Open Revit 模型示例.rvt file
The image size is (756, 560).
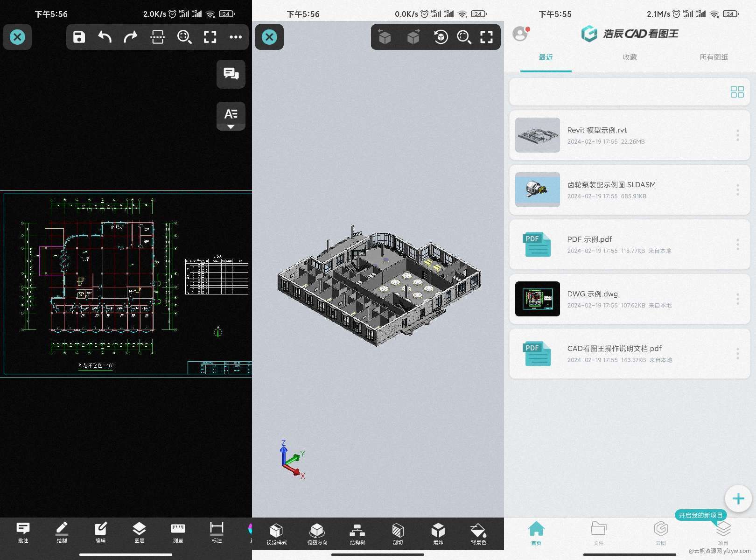point(630,135)
